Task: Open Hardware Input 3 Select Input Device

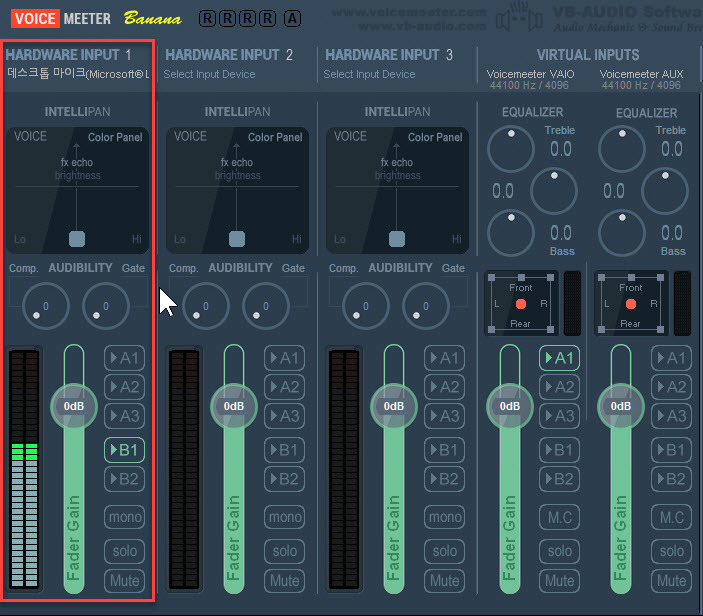Action: [x=369, y=74]
